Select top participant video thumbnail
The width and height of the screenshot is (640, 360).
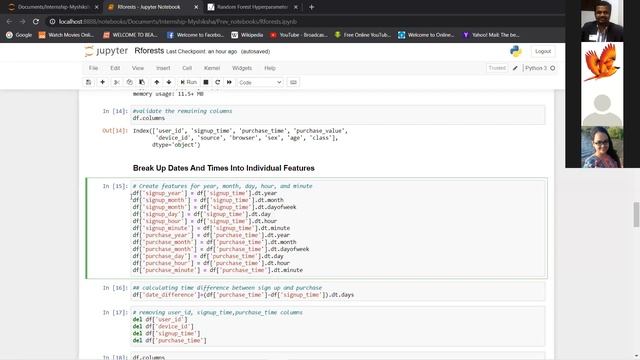(602, 21)
